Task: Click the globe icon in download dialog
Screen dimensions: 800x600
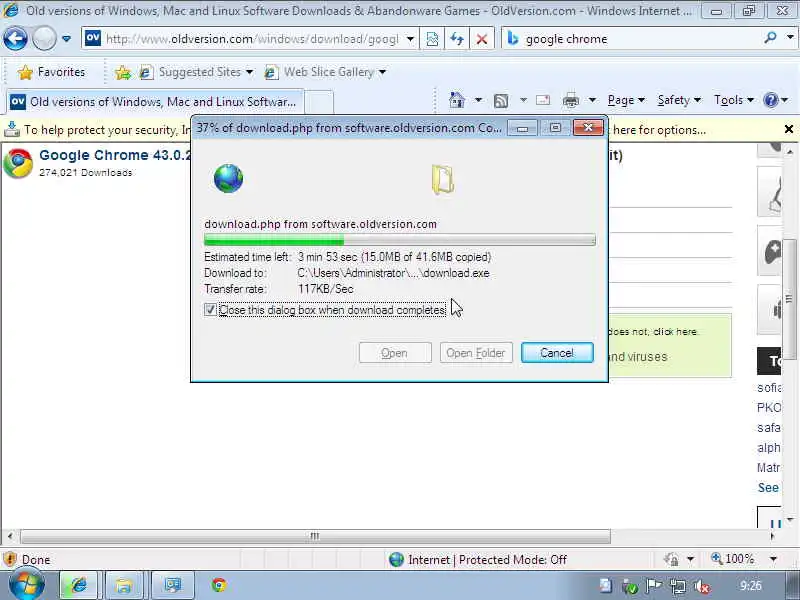Action: (x=228, y=179)
